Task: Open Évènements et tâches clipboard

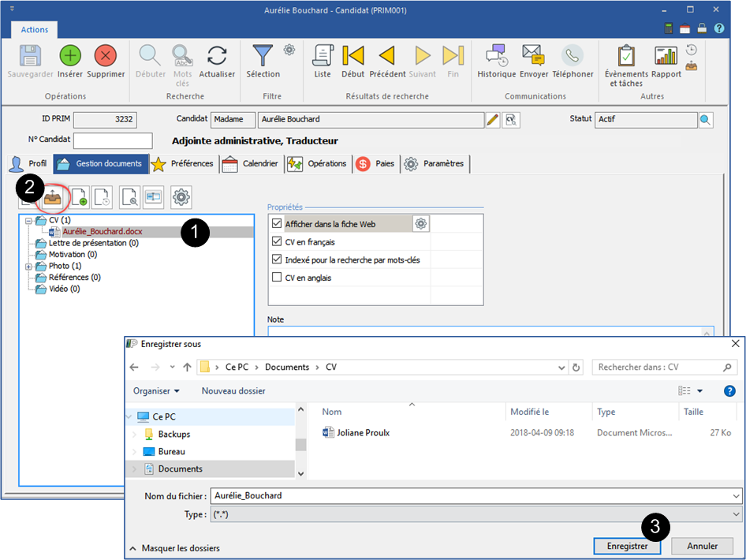Action: (626, 56)
